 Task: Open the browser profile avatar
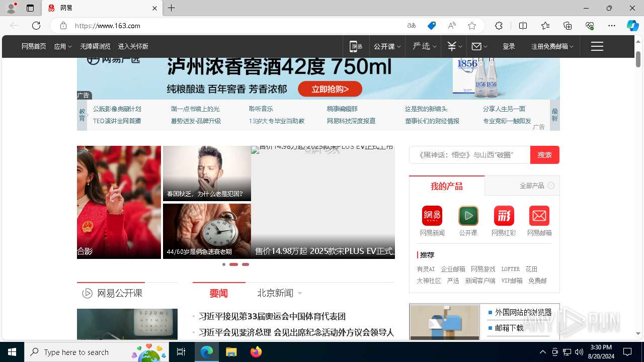tap(11, 8)
